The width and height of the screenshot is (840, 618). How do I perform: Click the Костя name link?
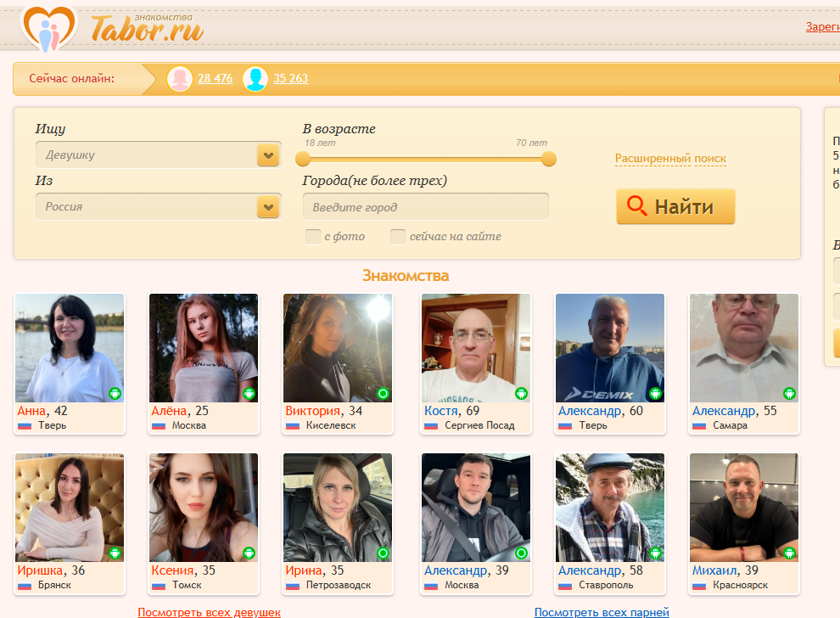[x=441, y=411]
